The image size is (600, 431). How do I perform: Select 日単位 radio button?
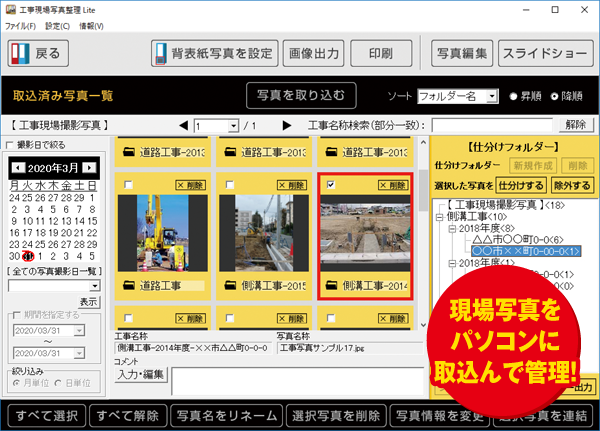coord(58,383)
